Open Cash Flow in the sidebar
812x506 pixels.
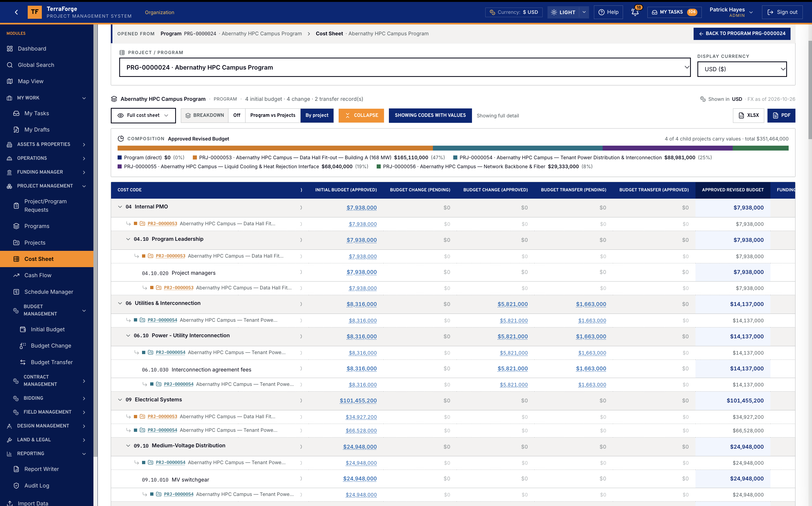pyautogui.click(x=46, y=275)
